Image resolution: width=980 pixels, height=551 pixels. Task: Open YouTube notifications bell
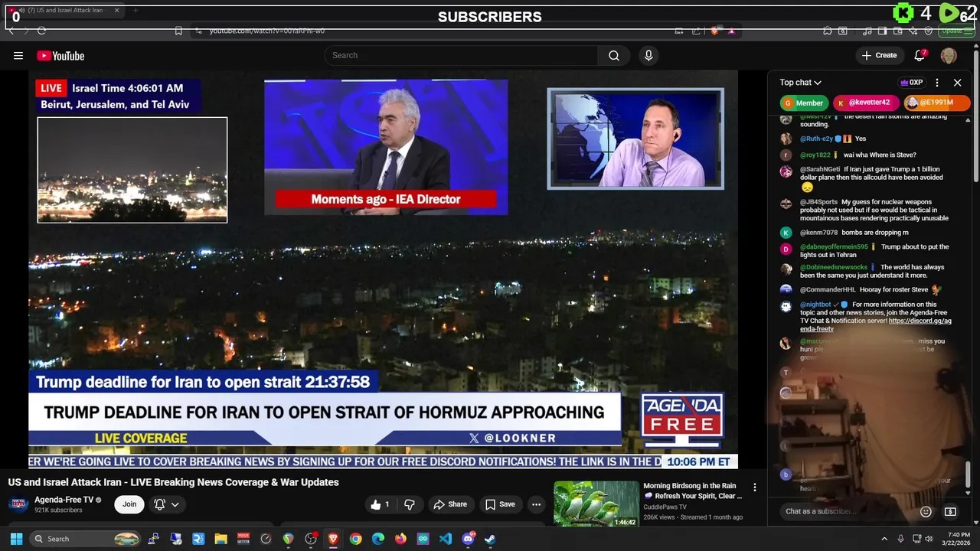(920, 55)
